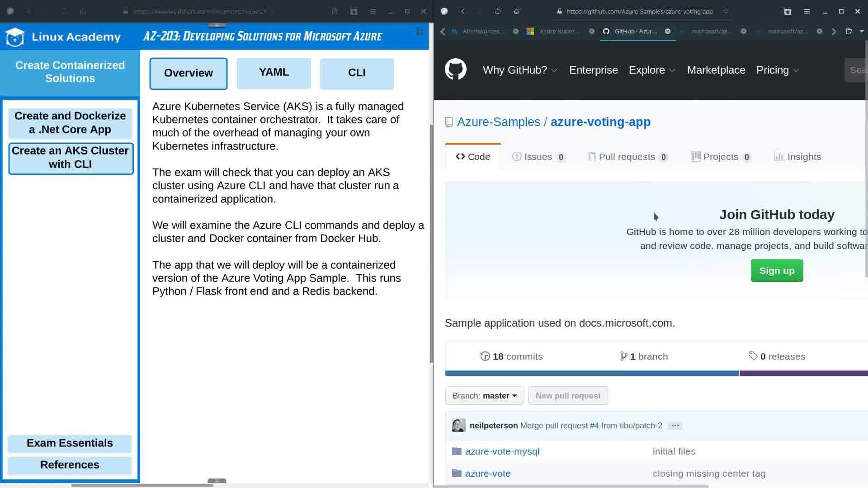Open the browser hamburger menu
The height and width of the screenshot is (488, 868).
tap(807, 11)
